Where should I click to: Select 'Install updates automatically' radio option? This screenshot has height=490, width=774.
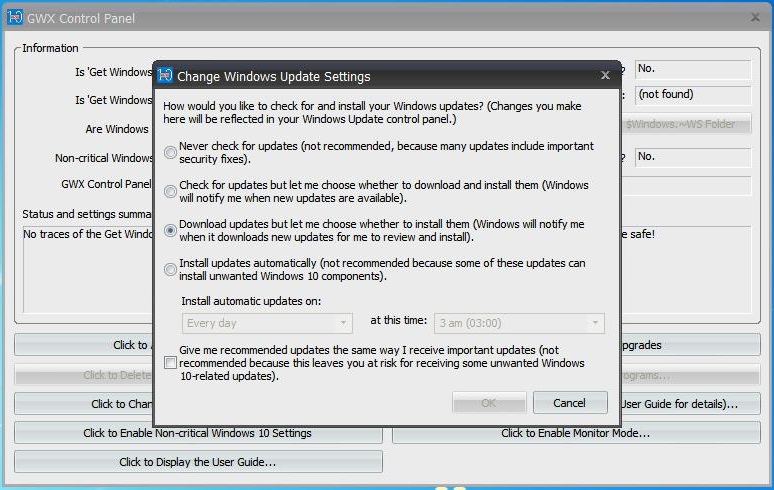coord(170,269)
